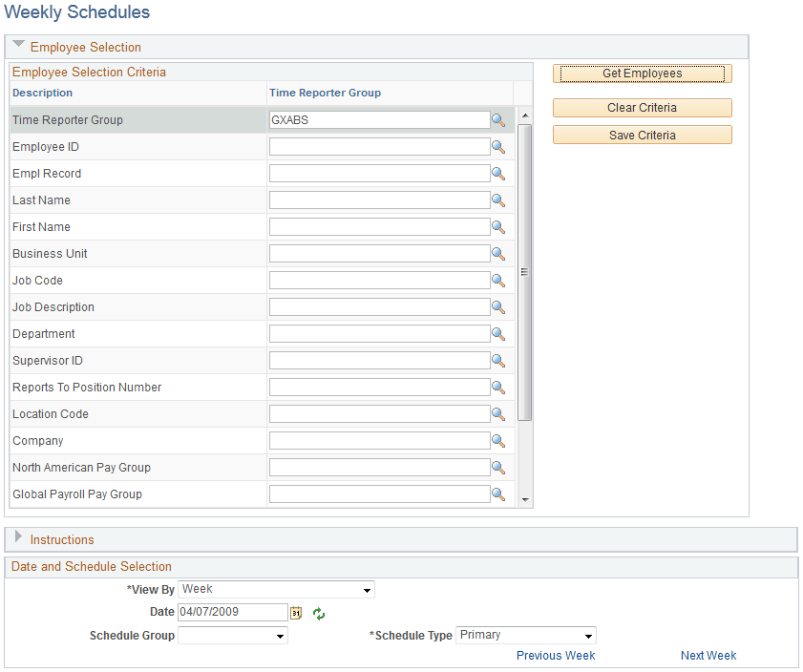Open the View By dropdown
The image size is (803, 672).
tap(276, 590)
